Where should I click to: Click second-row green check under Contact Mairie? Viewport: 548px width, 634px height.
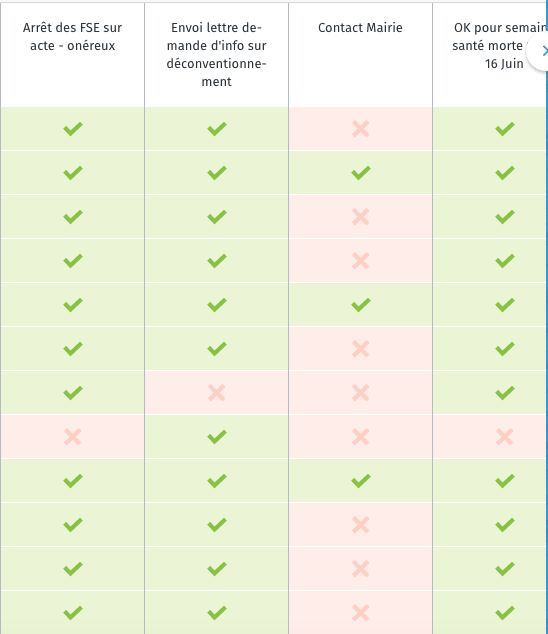(361, 173)
